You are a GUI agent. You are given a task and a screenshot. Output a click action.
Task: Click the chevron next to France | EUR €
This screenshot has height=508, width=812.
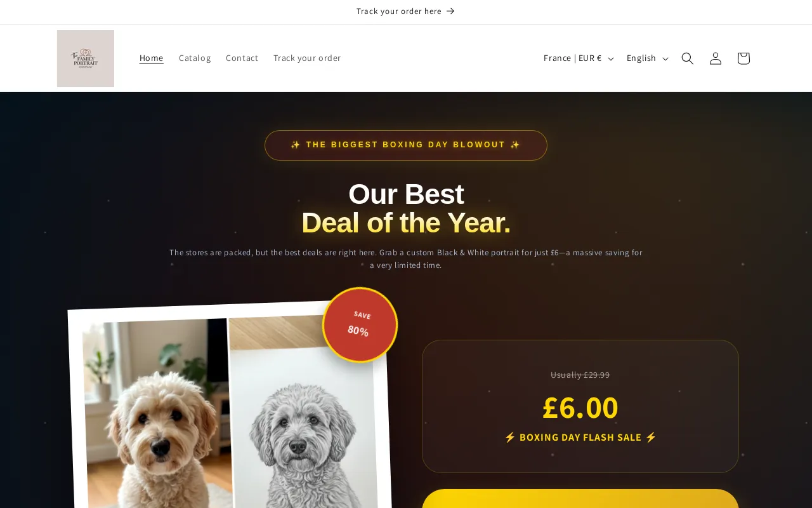click(611, 59)
